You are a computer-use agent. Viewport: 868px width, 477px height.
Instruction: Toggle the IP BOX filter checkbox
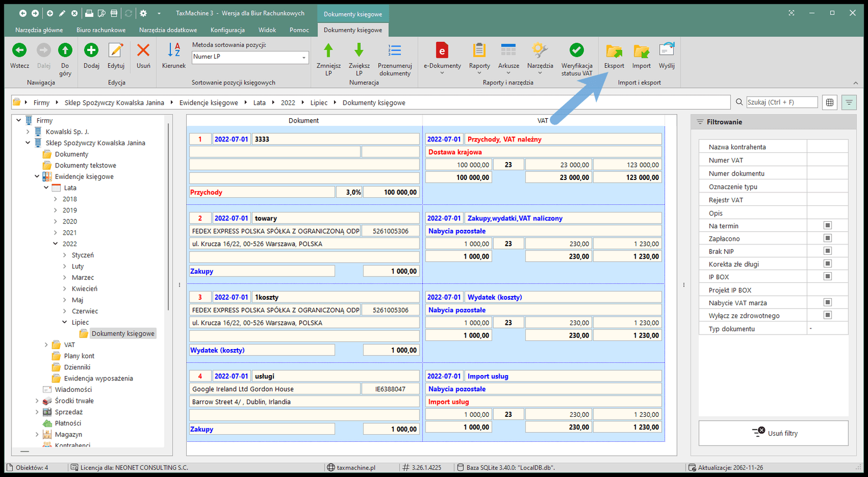click(827, 276)
